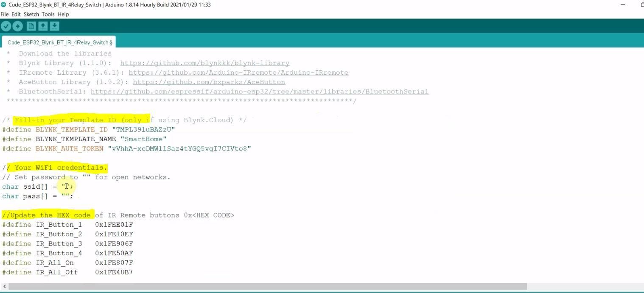Create a new sketch with New icon
644x293 pixels.
coord(31,26)
